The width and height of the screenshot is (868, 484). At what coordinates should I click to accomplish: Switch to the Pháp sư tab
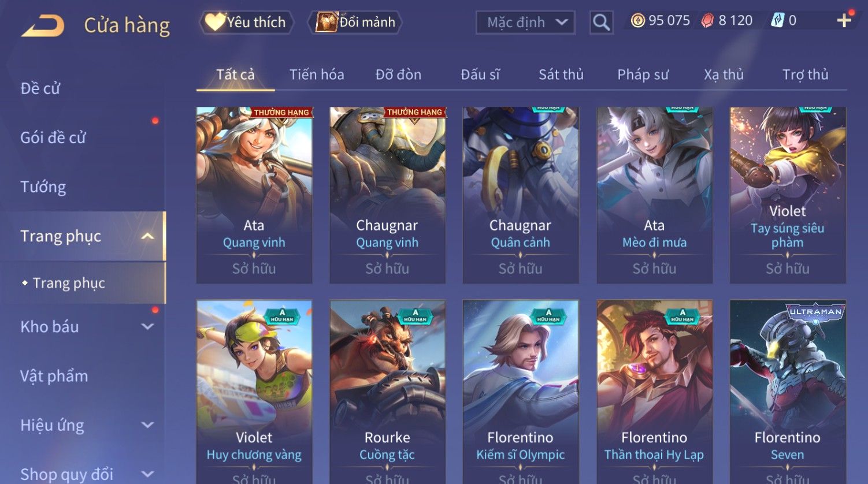(643, 75)
